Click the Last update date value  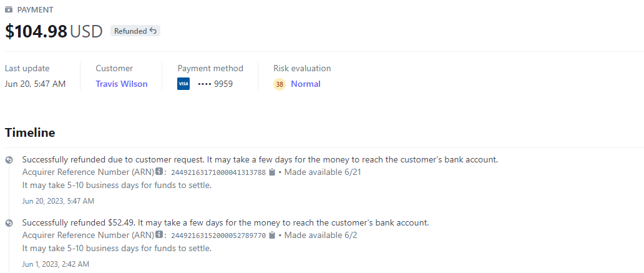coord(35,84)
